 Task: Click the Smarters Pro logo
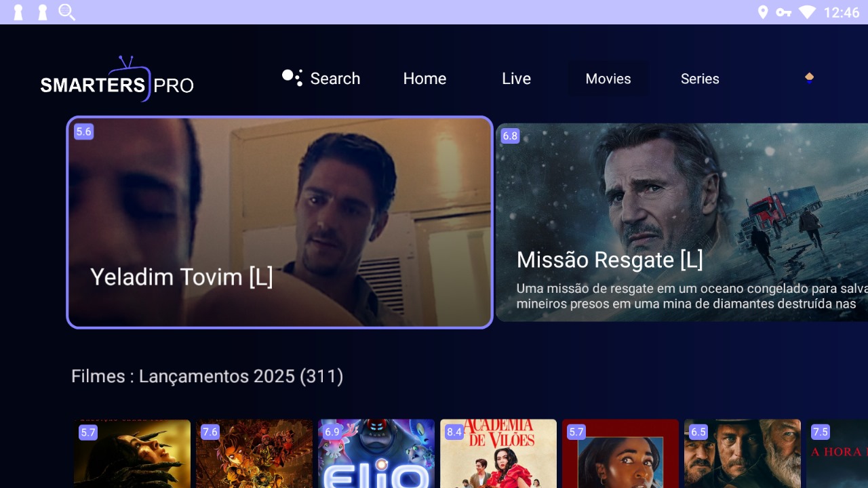pyautogui.click(x=117, y=79)
